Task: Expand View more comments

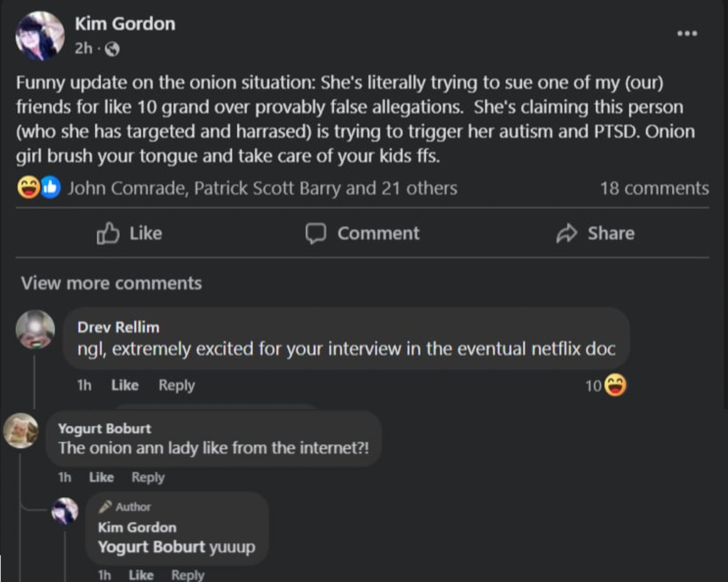Action: pos(111,283)
